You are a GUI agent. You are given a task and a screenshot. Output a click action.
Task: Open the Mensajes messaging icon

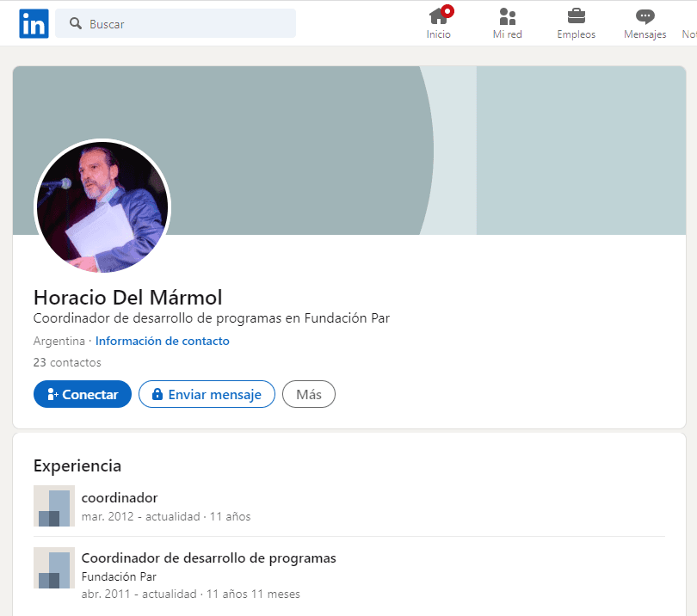coord(645,17)
